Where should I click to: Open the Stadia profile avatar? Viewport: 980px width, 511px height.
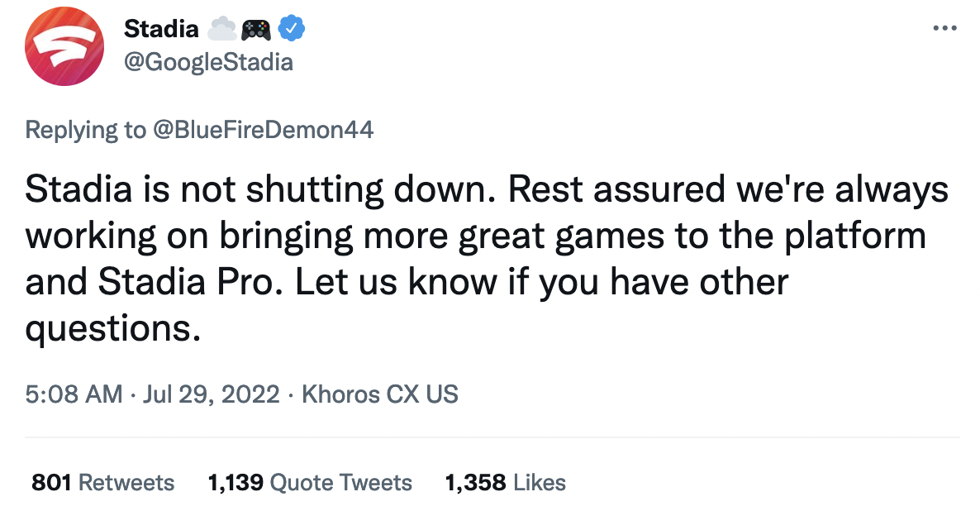click(64, 46)
